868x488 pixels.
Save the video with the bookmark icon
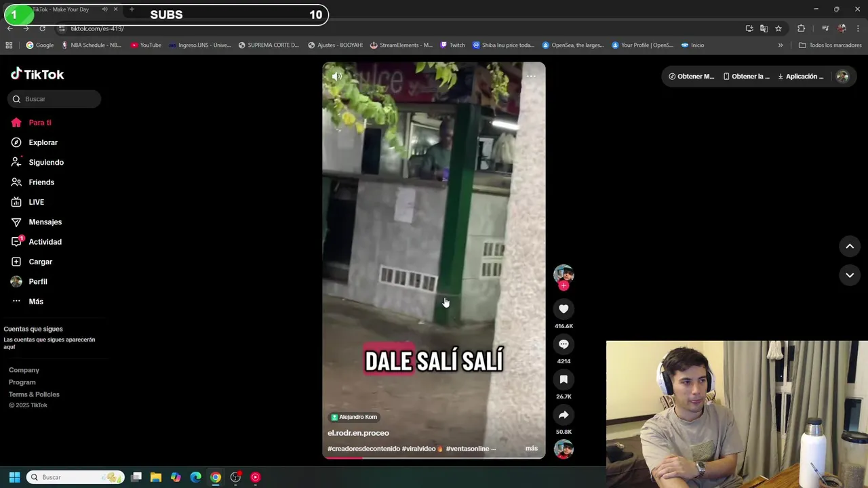point(564,380)
